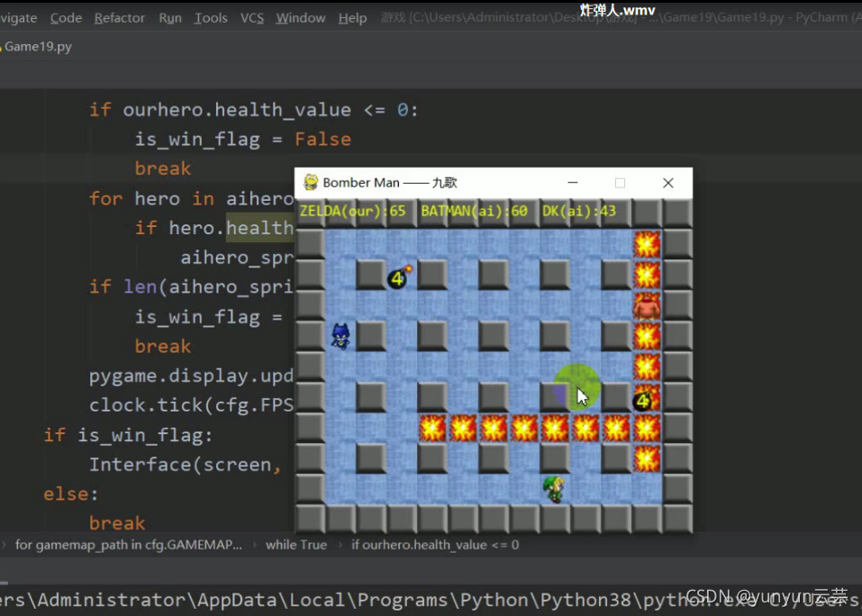Open the Help menu
Screen dimensions: 862x616
[x=352, y=18]
